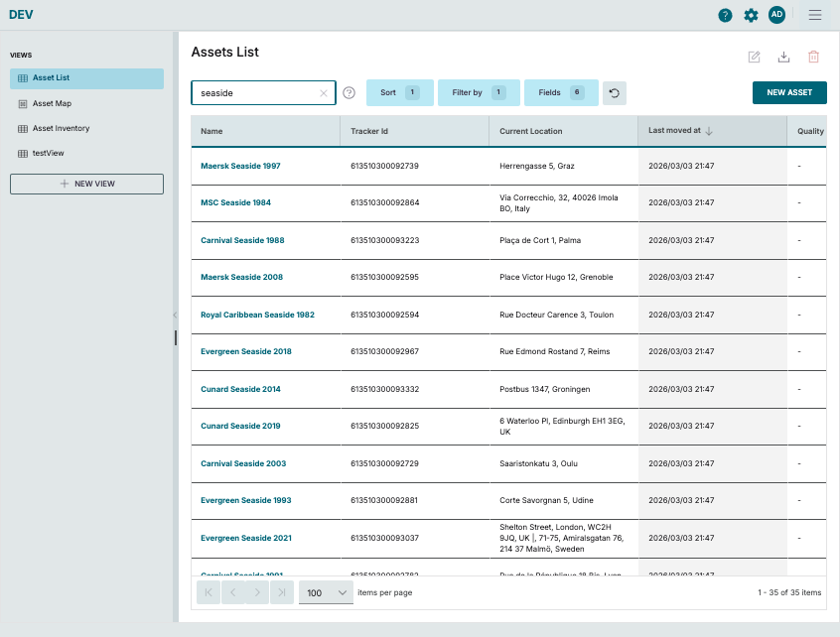This screenshot has width=840, height=637.
Task: Click location Plaça de Cort 1, Palma
Action: 540,240
